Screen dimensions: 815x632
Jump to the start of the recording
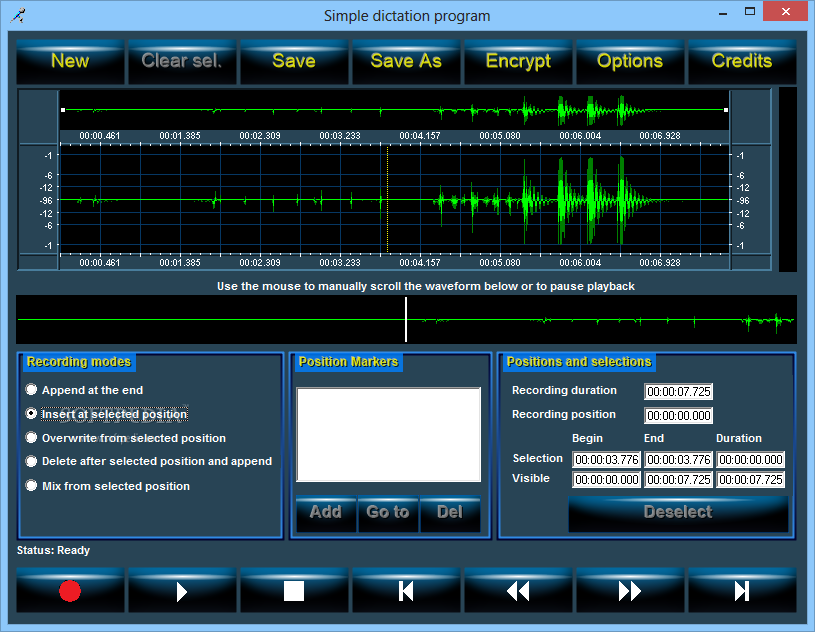[x=406, y=591]
